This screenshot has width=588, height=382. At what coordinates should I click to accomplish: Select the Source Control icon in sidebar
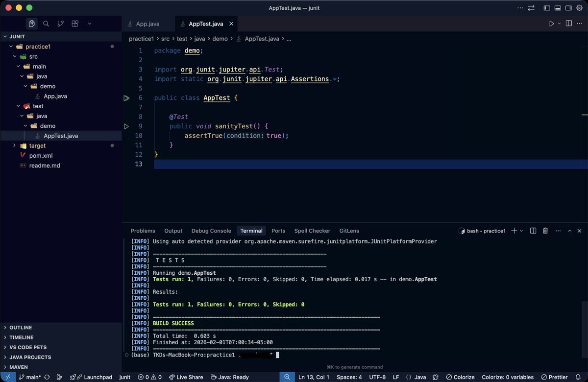pos(60,23)
